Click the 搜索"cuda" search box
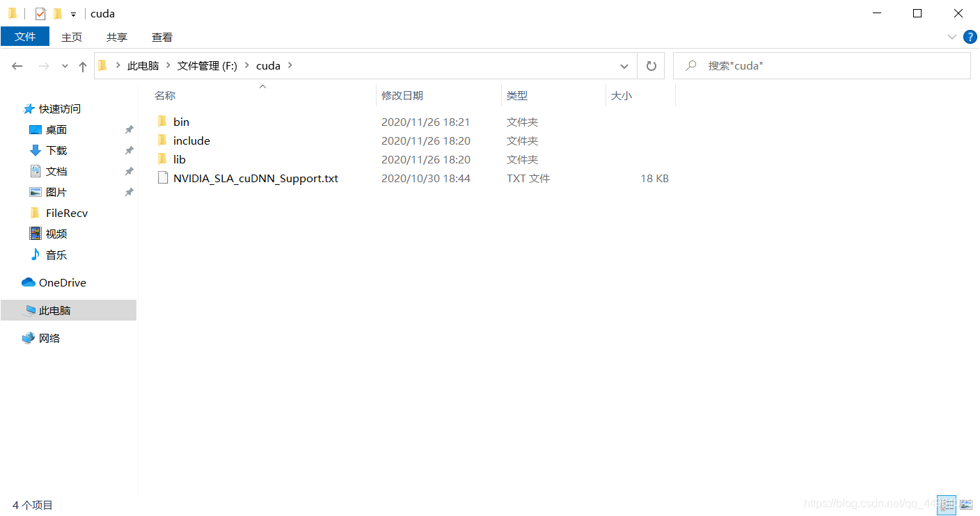 tap(822, 65)
